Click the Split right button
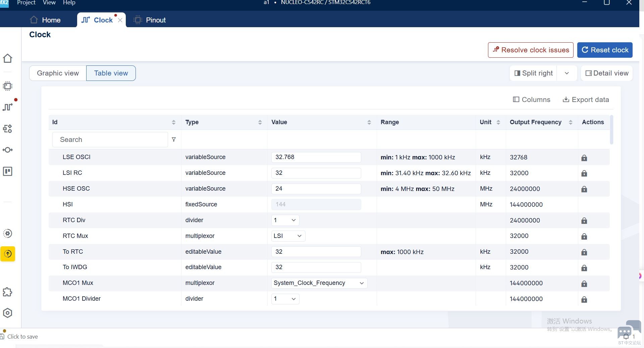644x348 pixels. point(534,73)
